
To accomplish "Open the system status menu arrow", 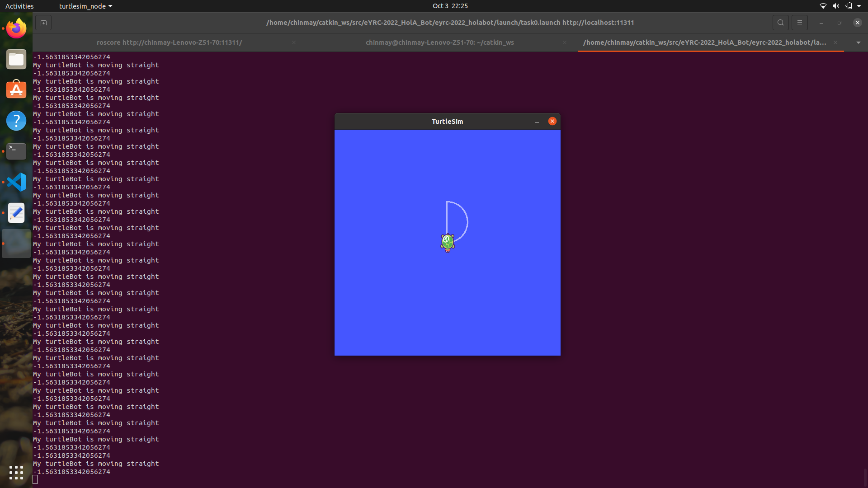I will 859,6.
